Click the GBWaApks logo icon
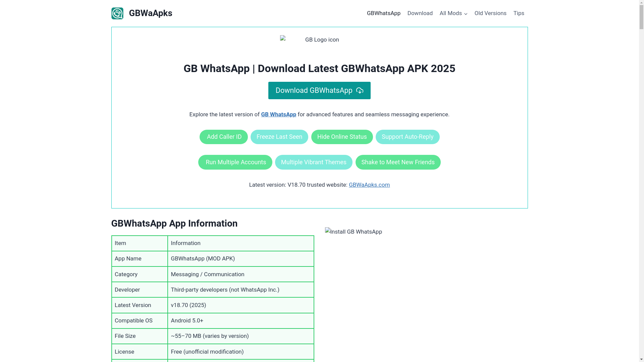 (117, 13)
